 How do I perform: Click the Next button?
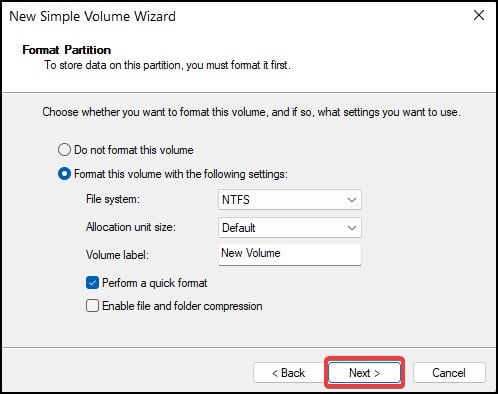point(364,373)
